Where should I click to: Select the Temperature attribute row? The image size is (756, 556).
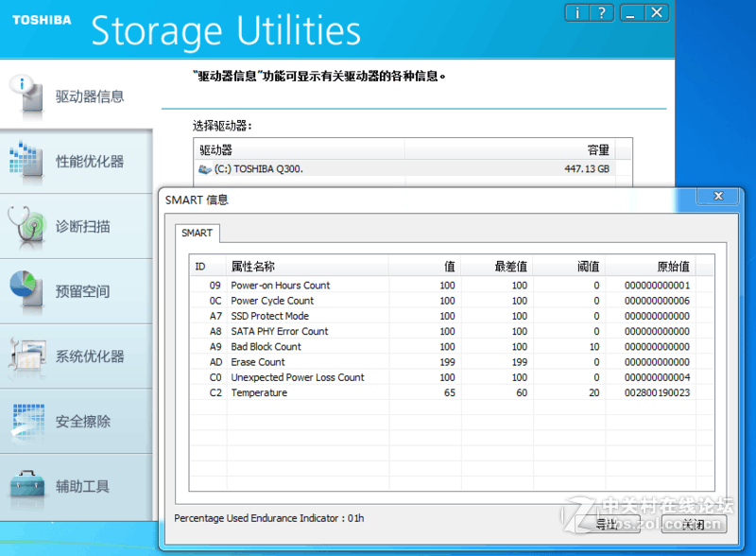259,392
